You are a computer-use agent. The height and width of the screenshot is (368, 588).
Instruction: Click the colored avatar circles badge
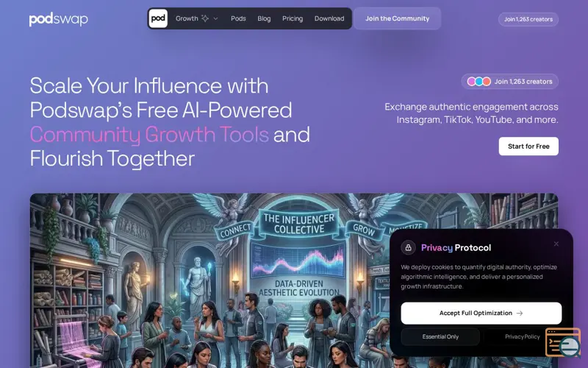point(479,82)
